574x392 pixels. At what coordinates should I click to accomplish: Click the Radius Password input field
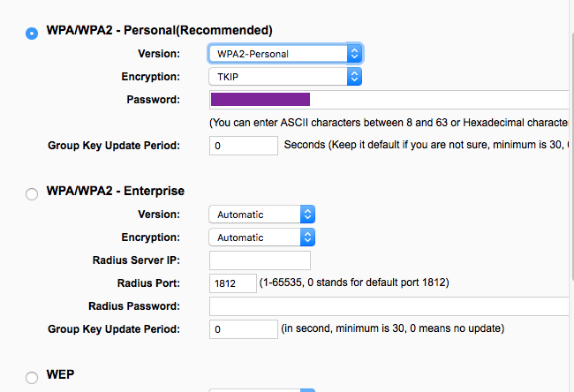389,306
